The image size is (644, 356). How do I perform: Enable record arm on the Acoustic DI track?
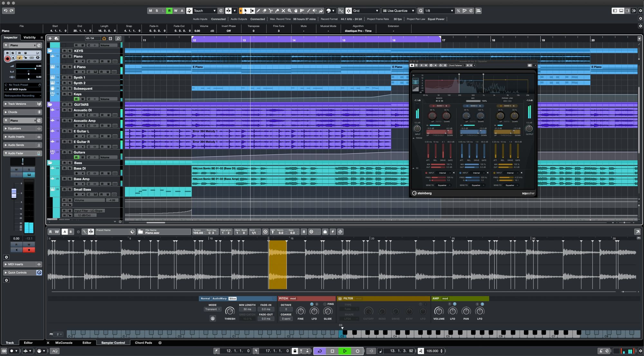tap(77, 115)
